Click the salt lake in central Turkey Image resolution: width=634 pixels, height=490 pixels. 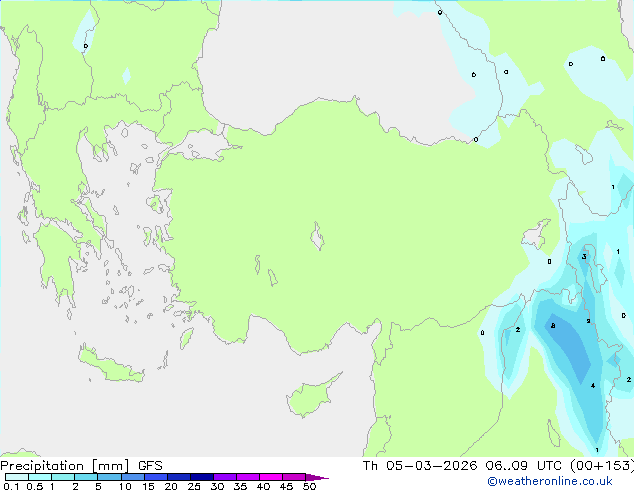pos(317,236)
